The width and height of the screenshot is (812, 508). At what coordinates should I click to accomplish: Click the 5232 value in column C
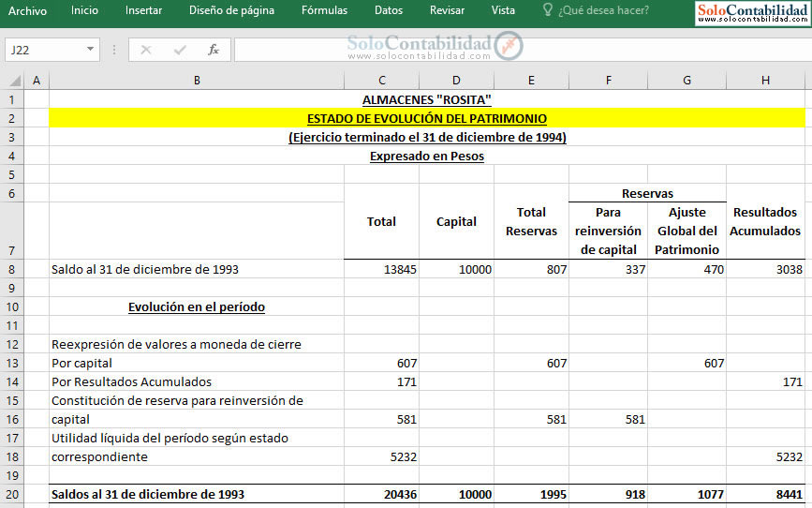382,457
